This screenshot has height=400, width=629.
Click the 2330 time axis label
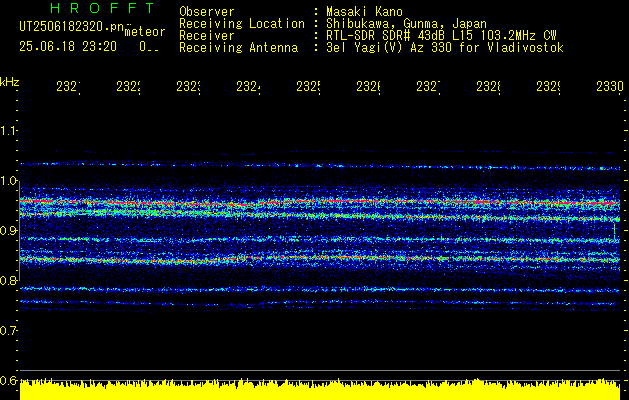(610, 87)
